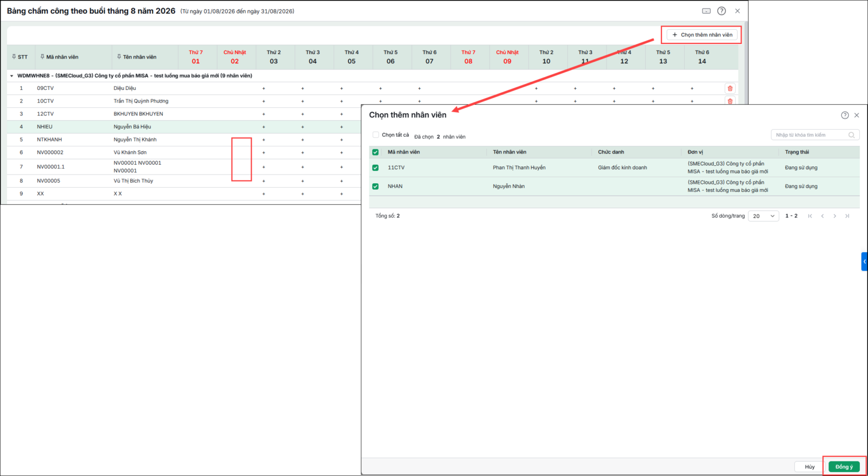Open keyboard shortcuts icon in timesheet window
The width and height of the screenshot is (868, 476).
[706, 11]
